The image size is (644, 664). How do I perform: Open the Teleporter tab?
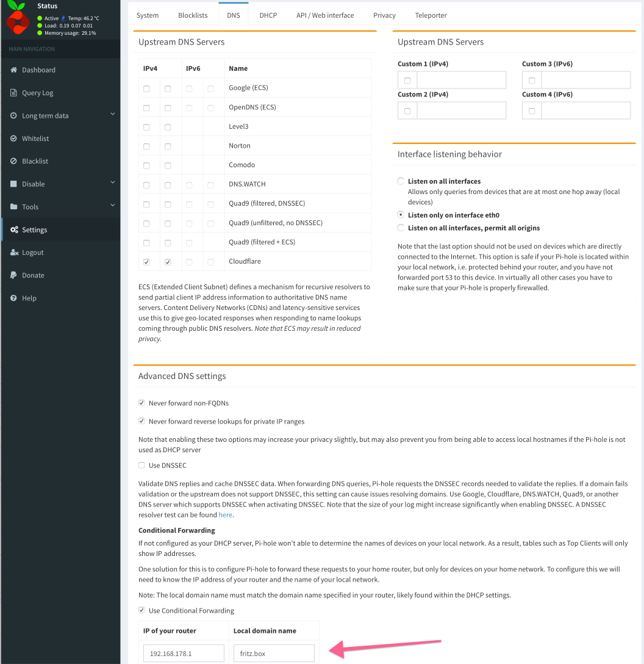click(x=431, y=15)
